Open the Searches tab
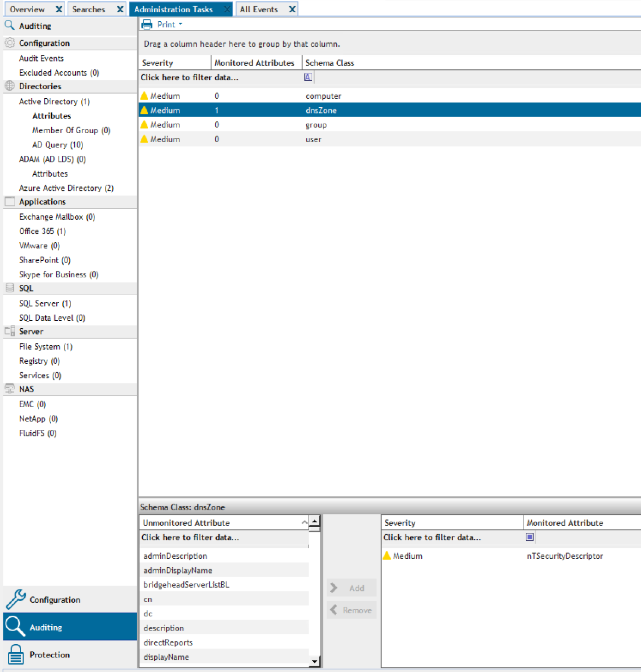Viewport: 641px width, 672px height. [89, 9]
